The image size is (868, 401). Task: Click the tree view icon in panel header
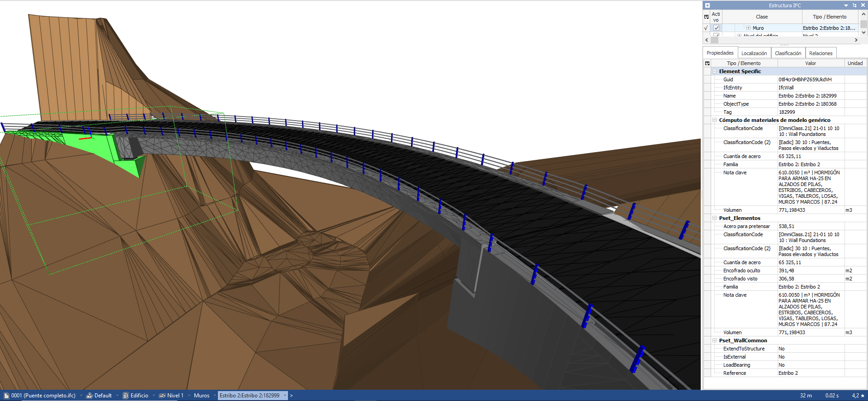(854, 5)
